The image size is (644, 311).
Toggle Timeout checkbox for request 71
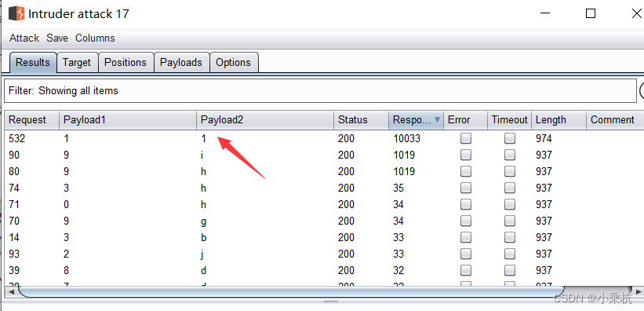click(x=510, y=204)
